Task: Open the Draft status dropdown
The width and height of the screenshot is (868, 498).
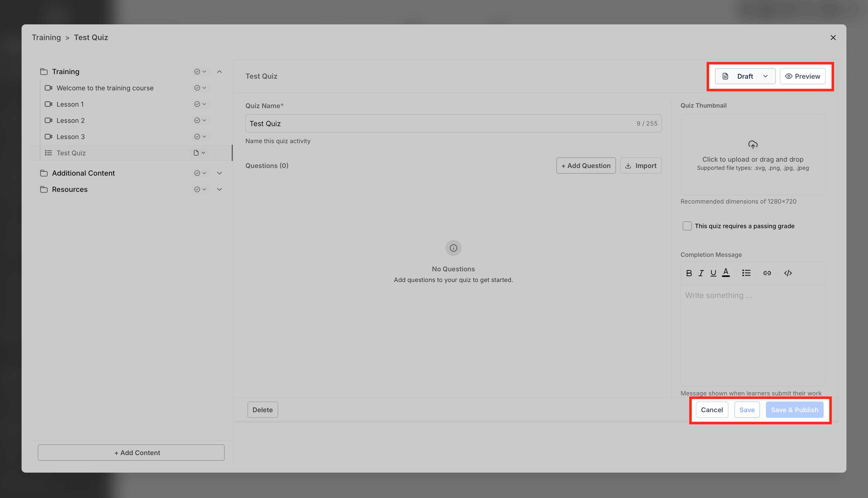Action: (745, 76)
